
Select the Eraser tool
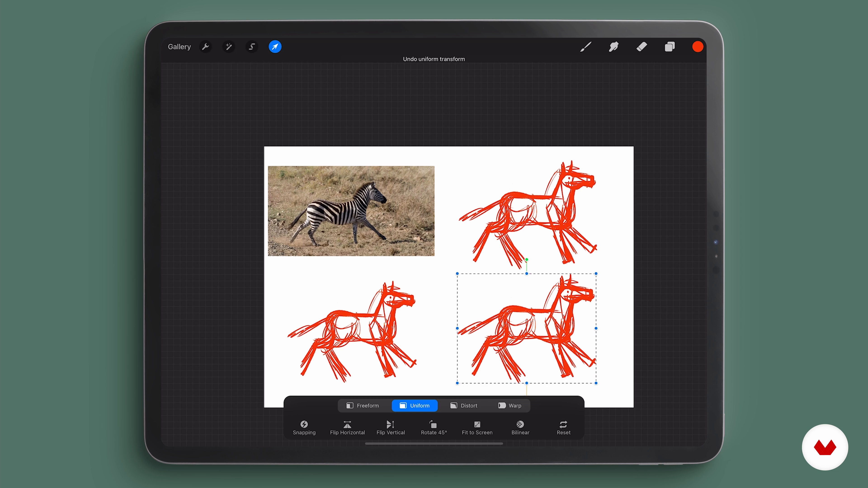642,47
